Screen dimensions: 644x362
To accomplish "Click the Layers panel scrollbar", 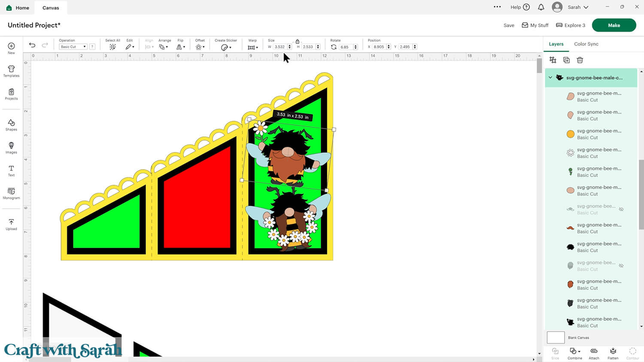I will 641,194.
